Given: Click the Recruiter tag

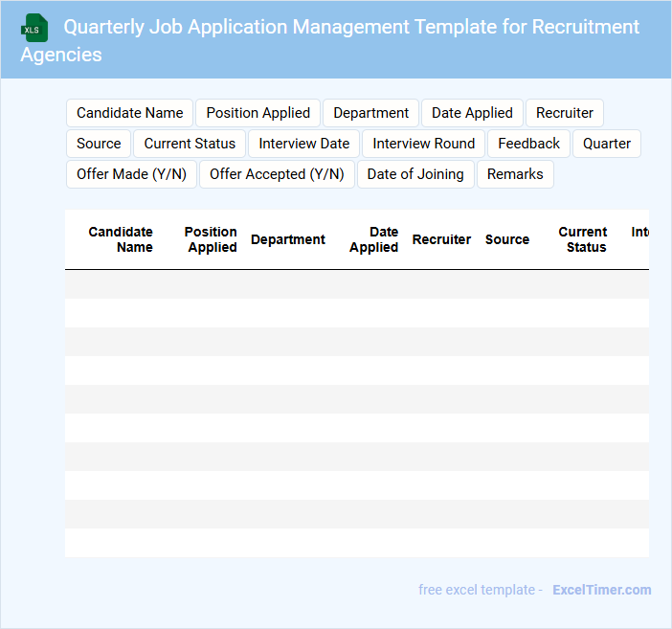Looking at the screenshot, I should point(564,113).
